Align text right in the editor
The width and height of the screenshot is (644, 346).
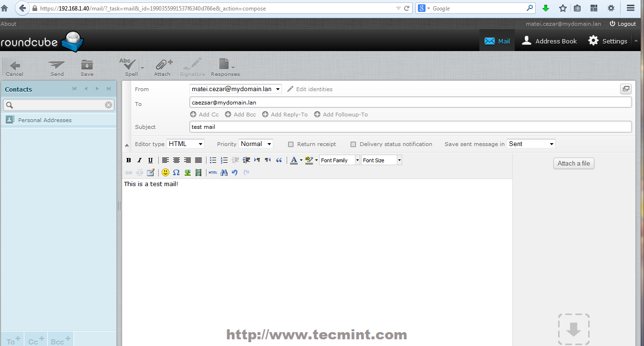pos(187,160)
